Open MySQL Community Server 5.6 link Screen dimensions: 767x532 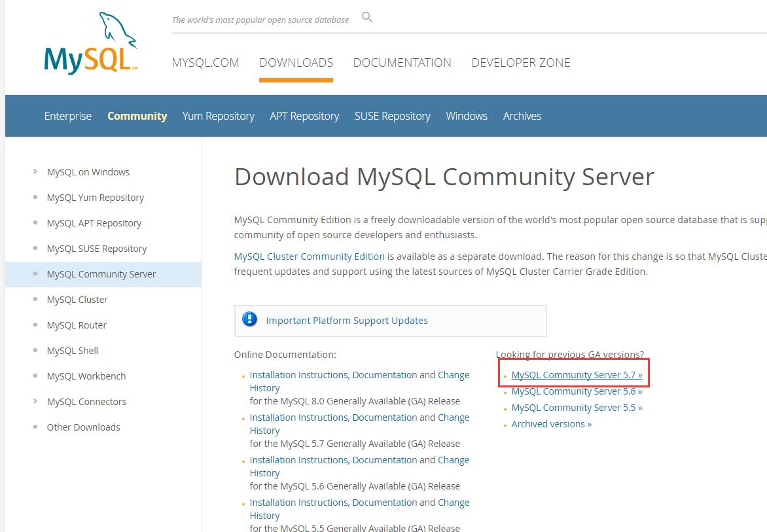click(577, 391)
